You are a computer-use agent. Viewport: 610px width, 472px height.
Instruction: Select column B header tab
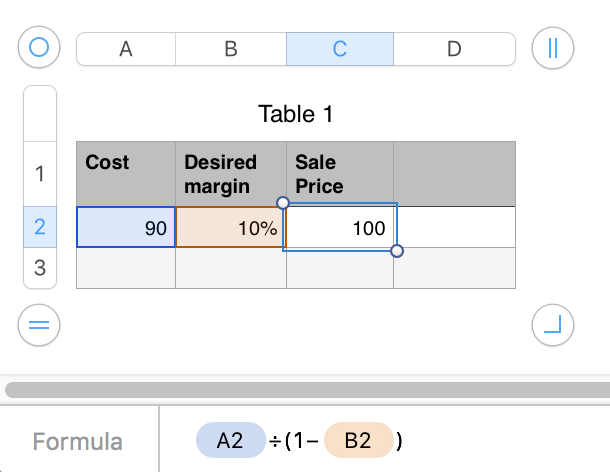tap(231, 49)
